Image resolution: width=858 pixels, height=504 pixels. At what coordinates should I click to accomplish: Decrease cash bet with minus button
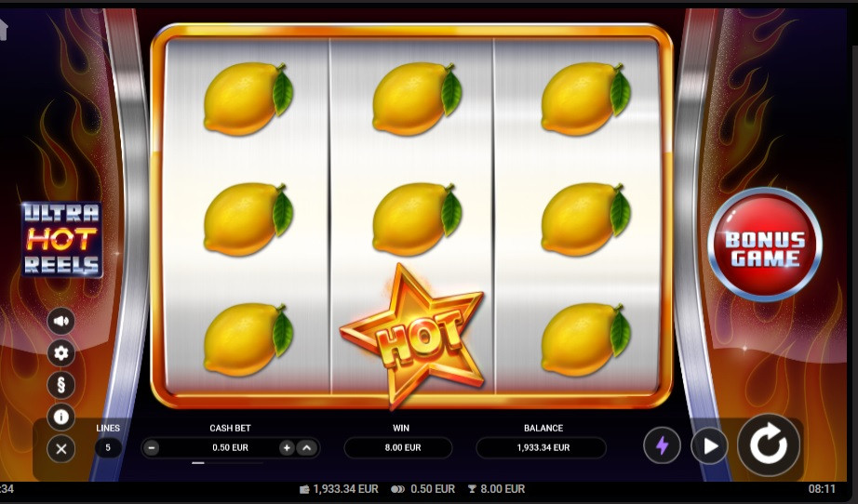(x=152, y=448)
